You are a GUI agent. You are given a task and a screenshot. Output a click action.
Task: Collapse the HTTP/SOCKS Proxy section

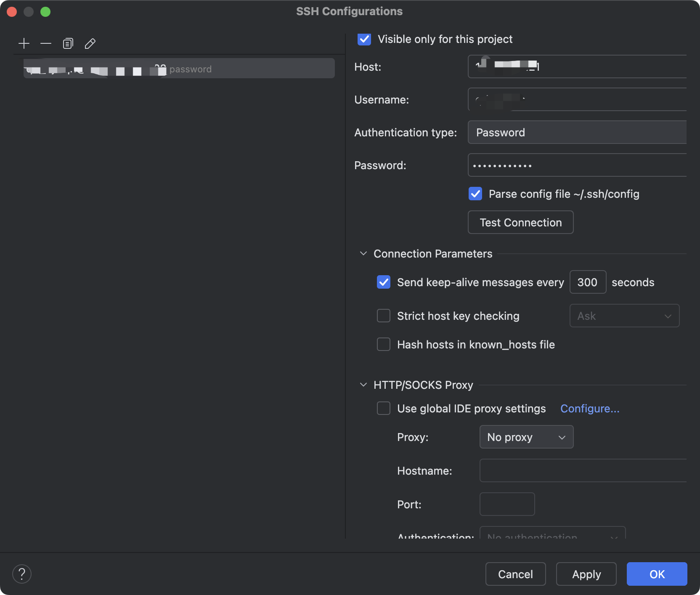(x=363, y=385)
